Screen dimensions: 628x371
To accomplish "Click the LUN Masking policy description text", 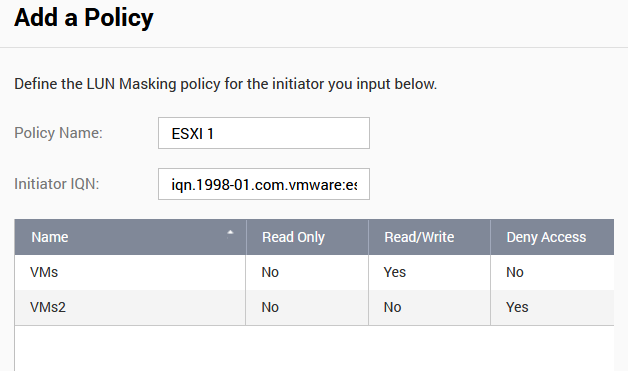I will (225, 84).
